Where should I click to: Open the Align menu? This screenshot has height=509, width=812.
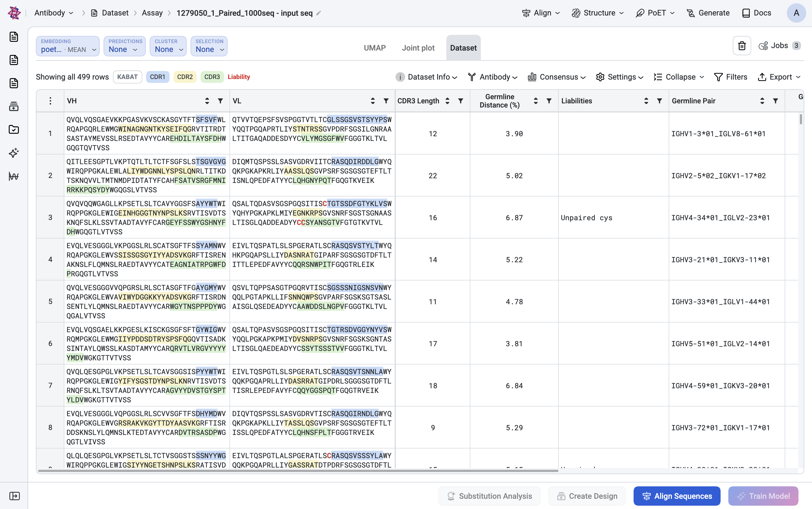point(541,13)
